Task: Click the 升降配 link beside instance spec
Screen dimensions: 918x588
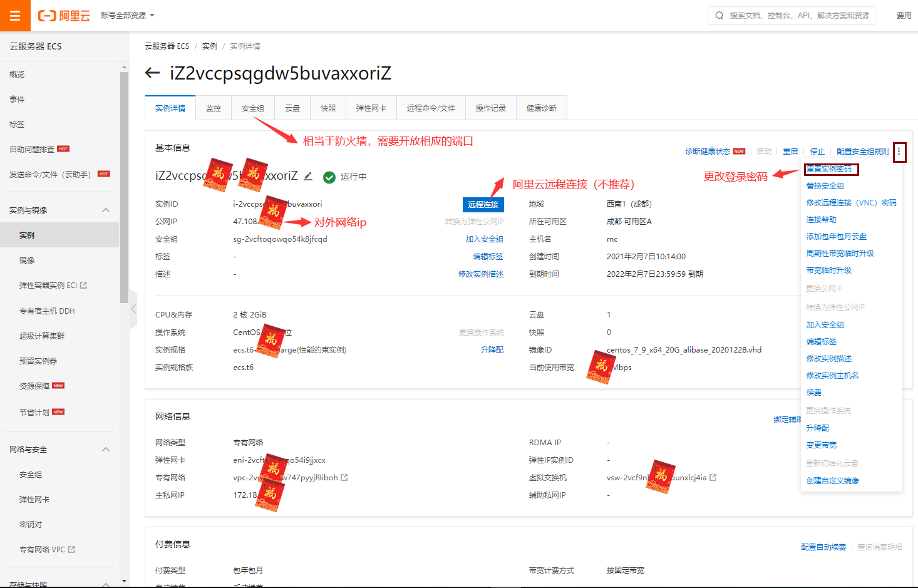Action: click(492, 350)
